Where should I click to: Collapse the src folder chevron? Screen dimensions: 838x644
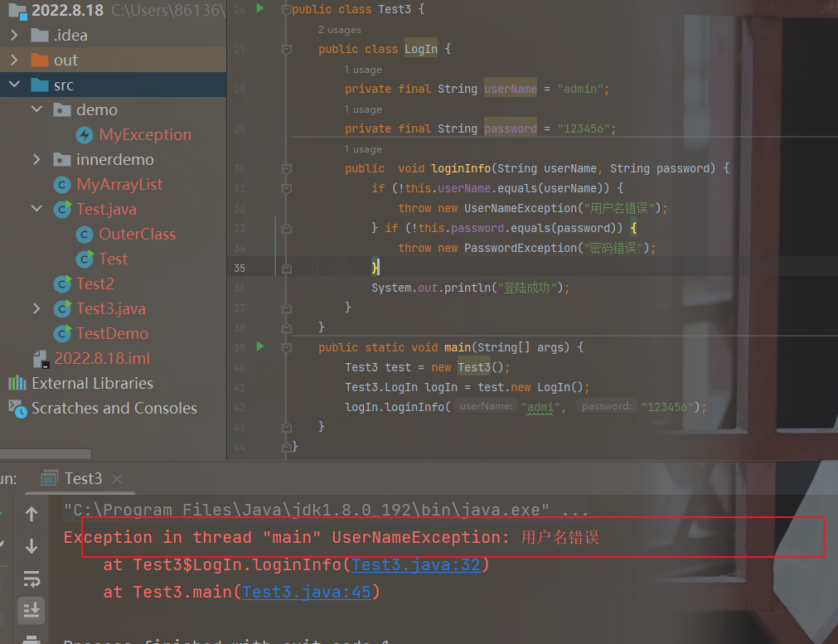14,85
